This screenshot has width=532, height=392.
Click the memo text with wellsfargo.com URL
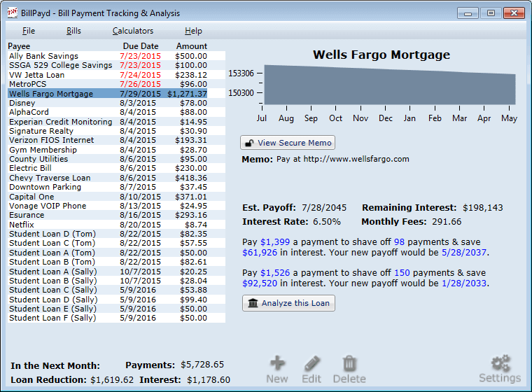point(343,159)
